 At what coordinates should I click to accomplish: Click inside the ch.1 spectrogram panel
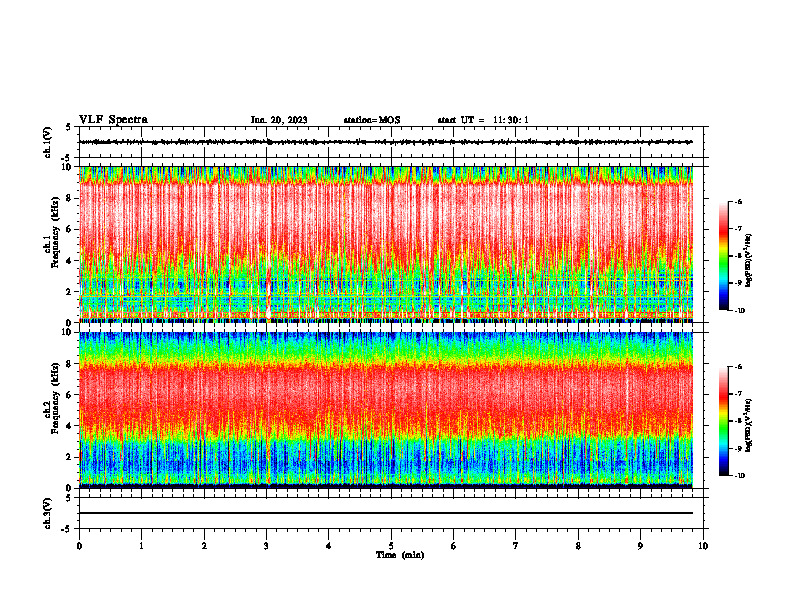pyautogui.click(x=386, y=244)
